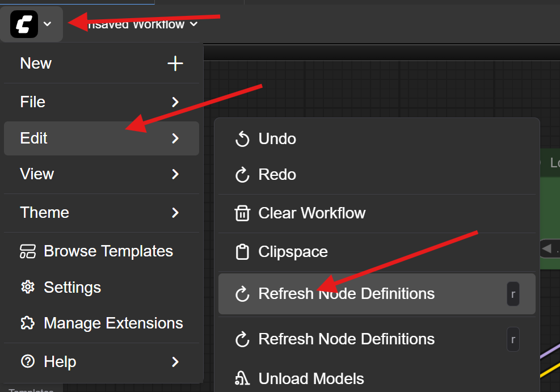The image size is (560, 392).
Task: Expand the View submenu arrow
Action: click(x=175, y=174)
